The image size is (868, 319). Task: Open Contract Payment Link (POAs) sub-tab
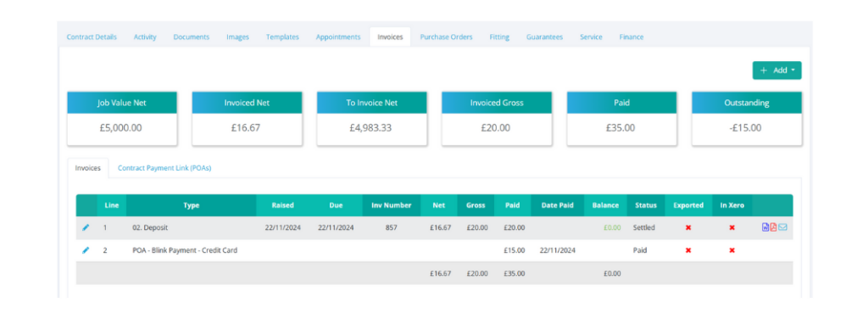164,168
